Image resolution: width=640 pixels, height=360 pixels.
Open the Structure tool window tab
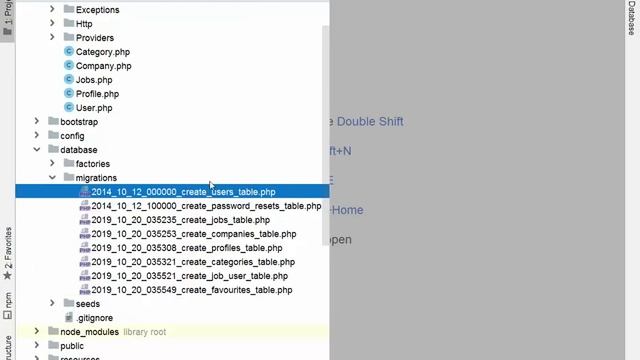[7, 347]
